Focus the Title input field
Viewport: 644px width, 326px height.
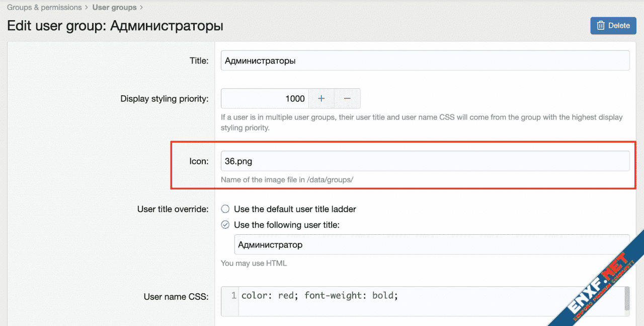pos(425,60)
